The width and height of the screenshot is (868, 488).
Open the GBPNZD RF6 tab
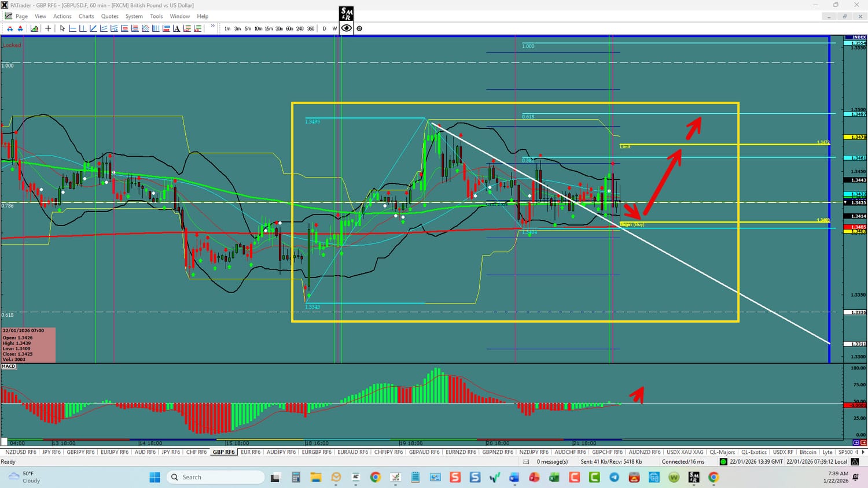pyautogui.click(x=498, y=452)
